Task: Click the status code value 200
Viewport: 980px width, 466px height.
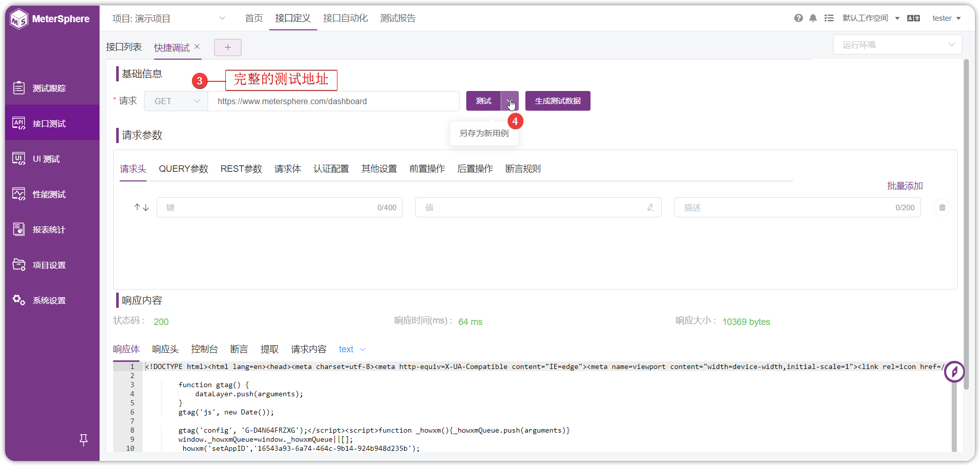Action: (161, 322)
